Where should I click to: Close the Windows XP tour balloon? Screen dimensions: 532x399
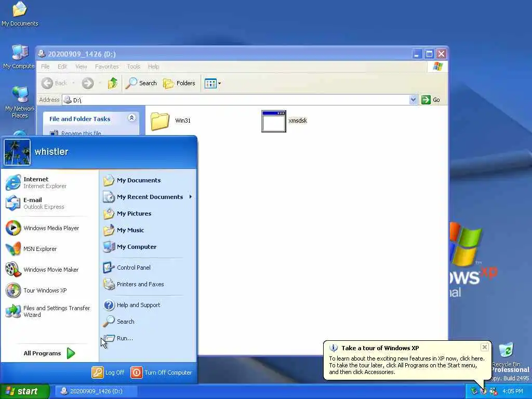485,347
